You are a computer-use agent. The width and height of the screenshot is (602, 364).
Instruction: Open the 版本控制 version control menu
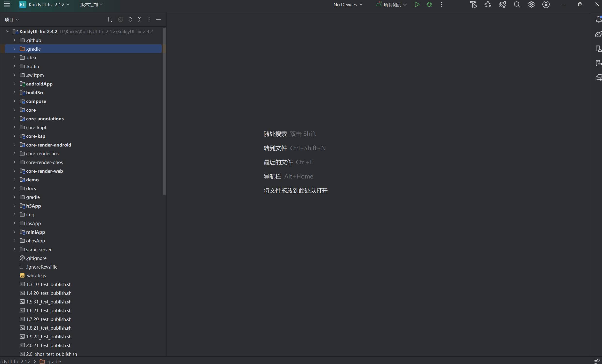pyautogui.click(x=91, y=5)
